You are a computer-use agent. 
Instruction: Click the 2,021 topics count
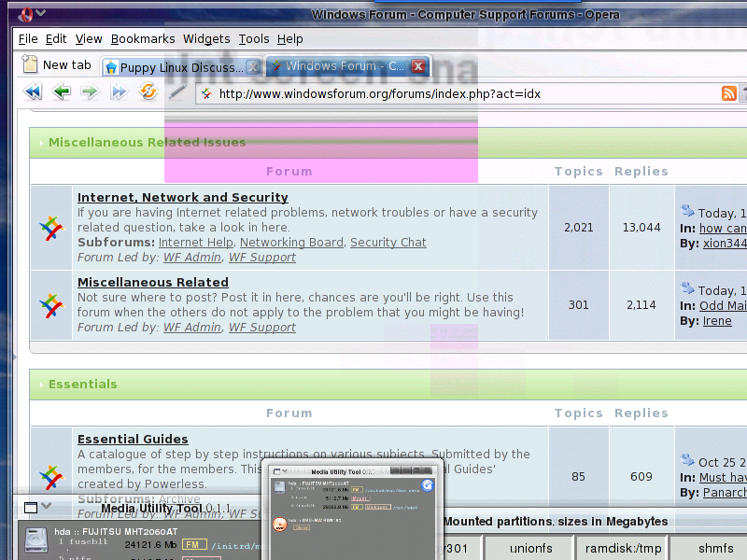click(x=578, y=228)
